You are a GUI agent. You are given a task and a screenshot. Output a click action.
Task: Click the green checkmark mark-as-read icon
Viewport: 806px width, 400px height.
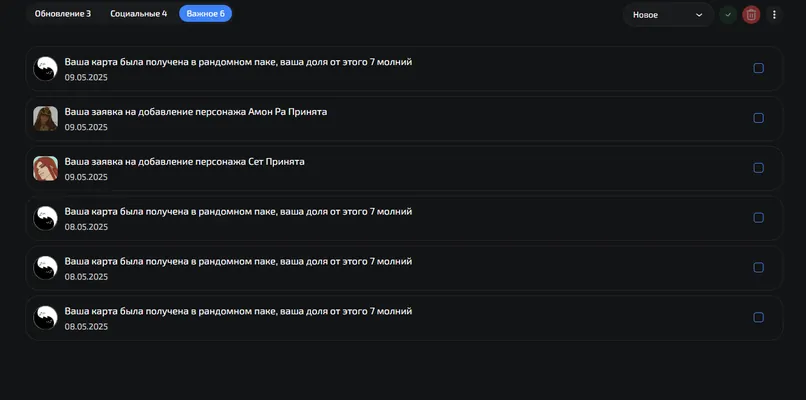727,15
